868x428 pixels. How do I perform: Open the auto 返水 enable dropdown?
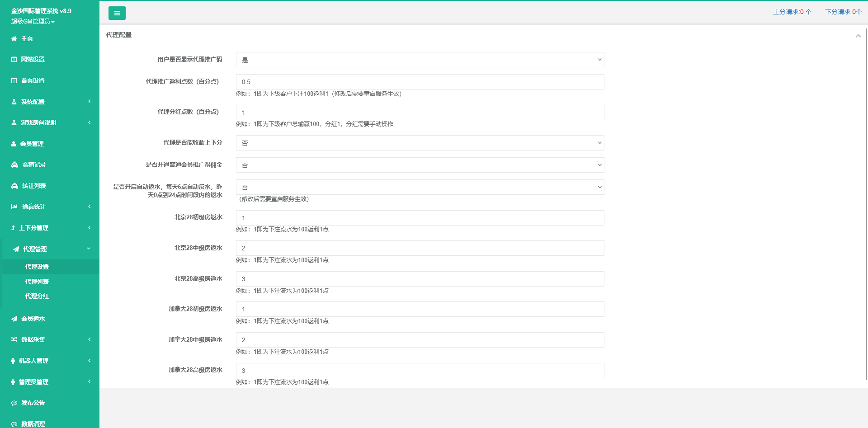[x=420, y=187]
